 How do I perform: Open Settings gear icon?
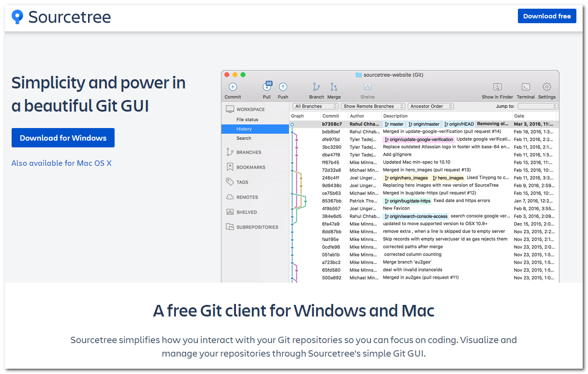click(547, 87)
